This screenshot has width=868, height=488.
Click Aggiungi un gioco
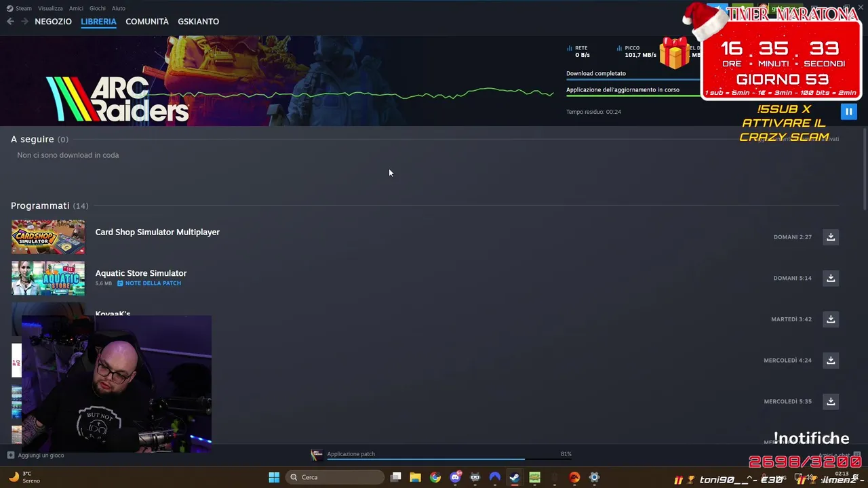click(x=36, y=455)
